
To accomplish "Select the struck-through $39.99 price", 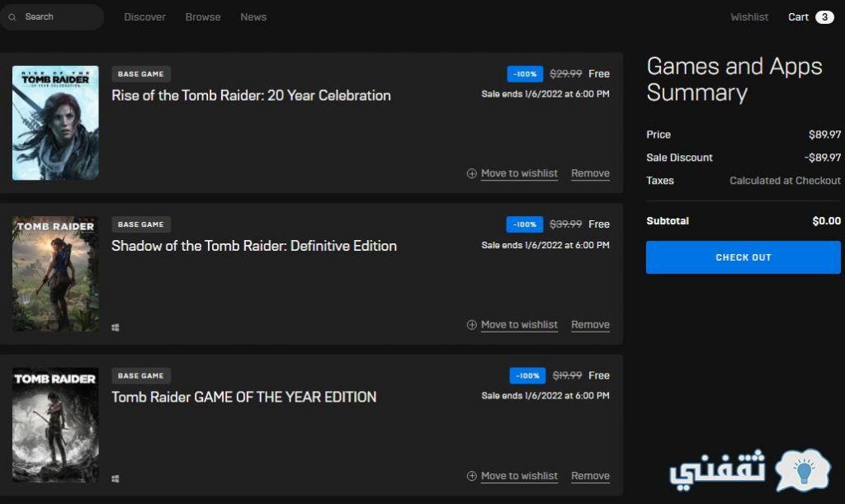I will pyautogui.click(x=565, y=224).
